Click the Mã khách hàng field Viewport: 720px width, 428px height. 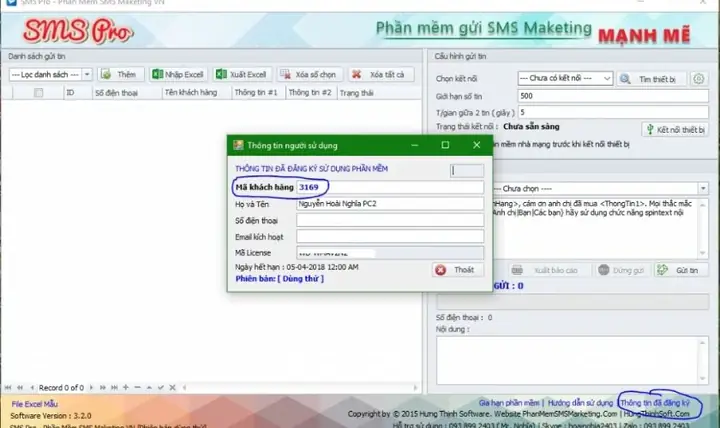coord(389,187)
